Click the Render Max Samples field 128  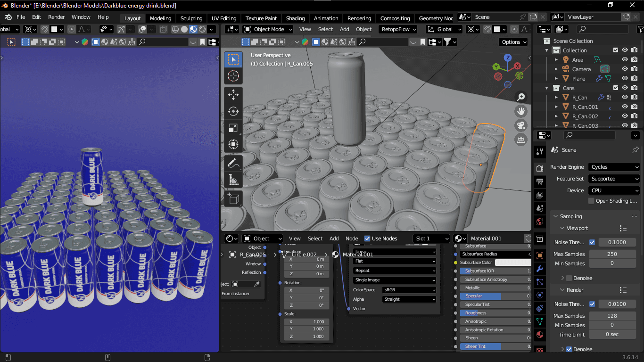(612, 316)
